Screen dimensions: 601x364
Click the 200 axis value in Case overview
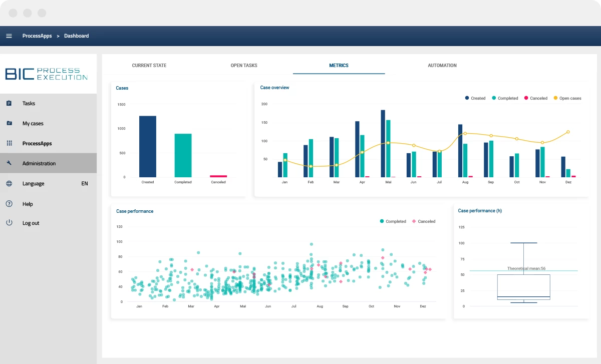tap(264, 104)
